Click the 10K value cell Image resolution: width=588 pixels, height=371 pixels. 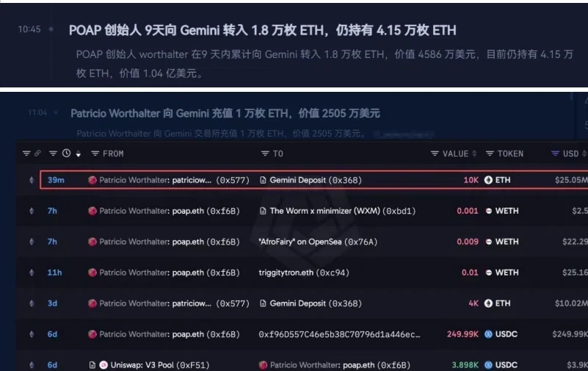pyautogui.click(x=471, y=180)
